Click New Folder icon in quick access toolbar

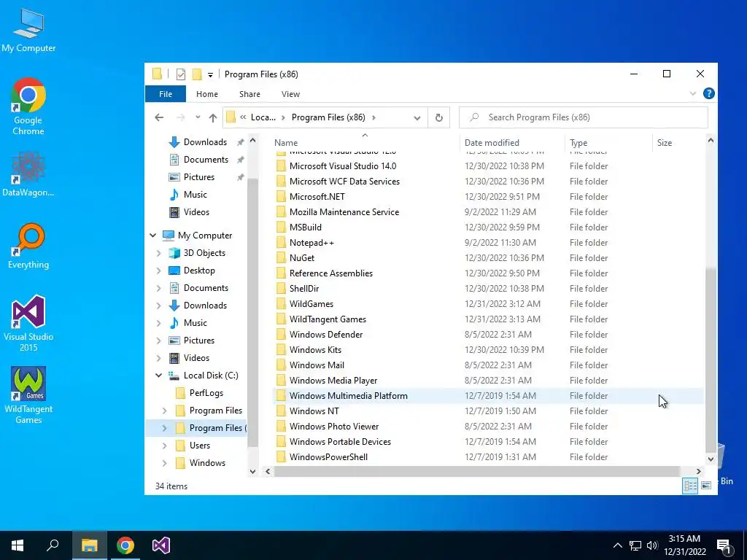197,74
